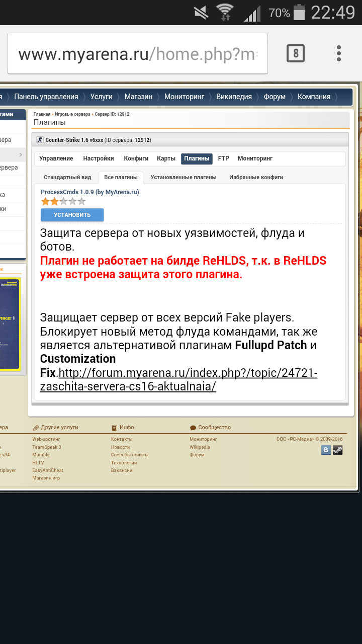
Task: Open the browser three-dot overflow menu
Action: [x=339, y=53]
